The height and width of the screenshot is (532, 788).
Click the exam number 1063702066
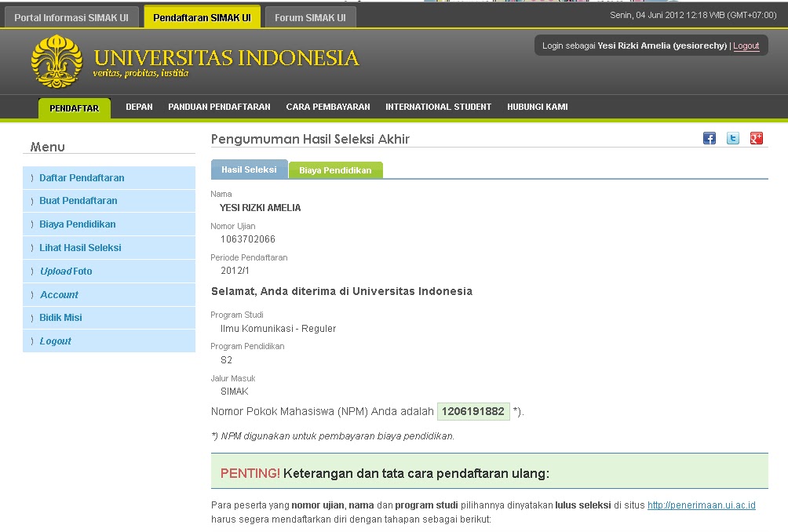(x=248, y=239)
